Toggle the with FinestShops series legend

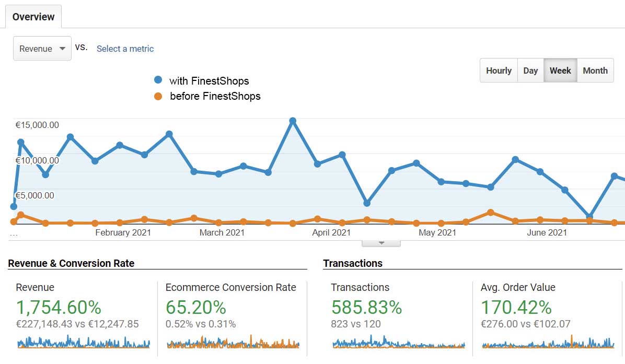[x=209, y=81]
